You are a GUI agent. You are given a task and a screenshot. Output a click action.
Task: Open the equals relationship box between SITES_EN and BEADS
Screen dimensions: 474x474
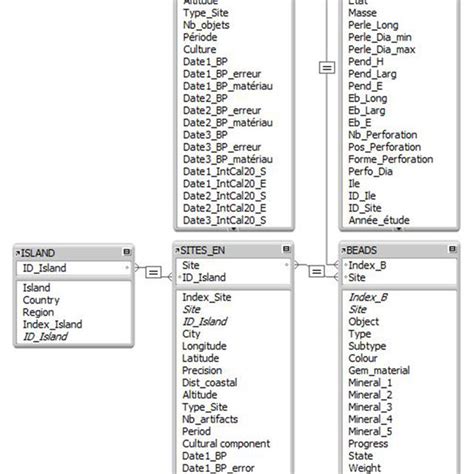317,271
